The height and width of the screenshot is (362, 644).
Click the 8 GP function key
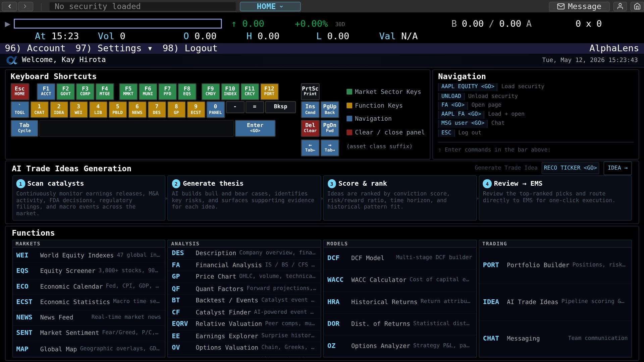click(176, 109)
